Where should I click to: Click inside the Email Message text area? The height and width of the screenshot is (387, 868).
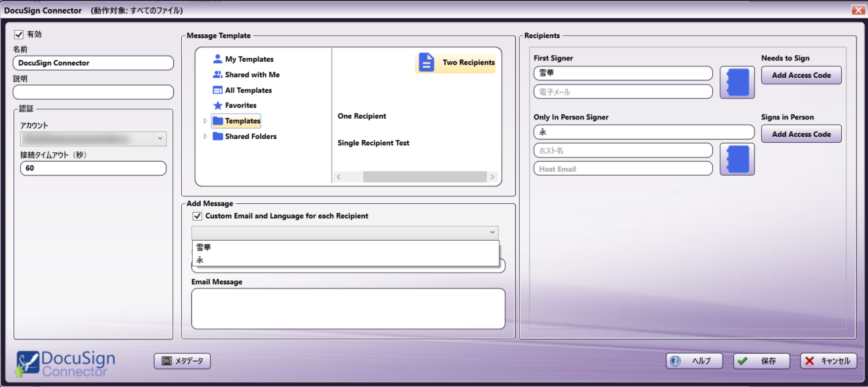(x=348, y=309)
